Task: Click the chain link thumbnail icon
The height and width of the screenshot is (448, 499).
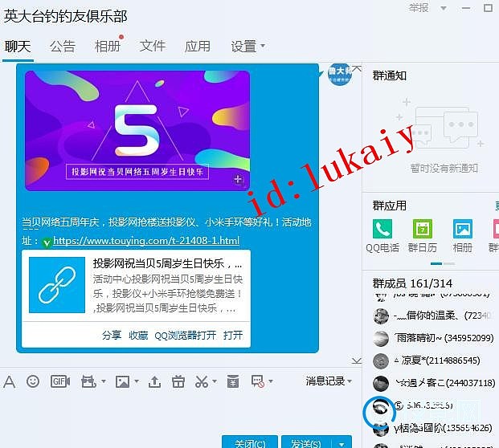Action: 57,285
